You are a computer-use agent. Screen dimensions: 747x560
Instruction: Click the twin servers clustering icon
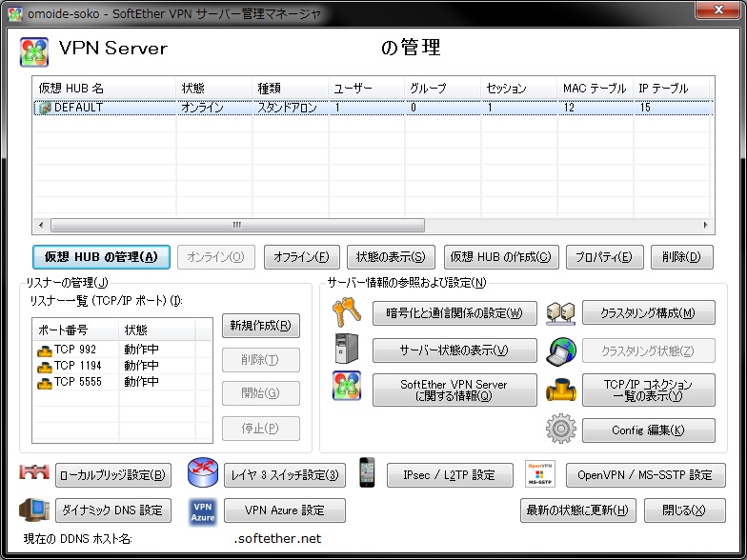point(560,313)
